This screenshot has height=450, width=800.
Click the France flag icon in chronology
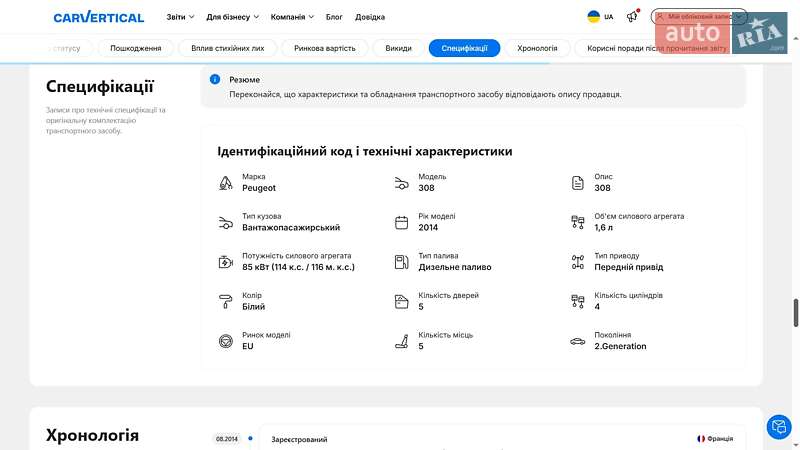pyautogui.click(x=701, y=438)
